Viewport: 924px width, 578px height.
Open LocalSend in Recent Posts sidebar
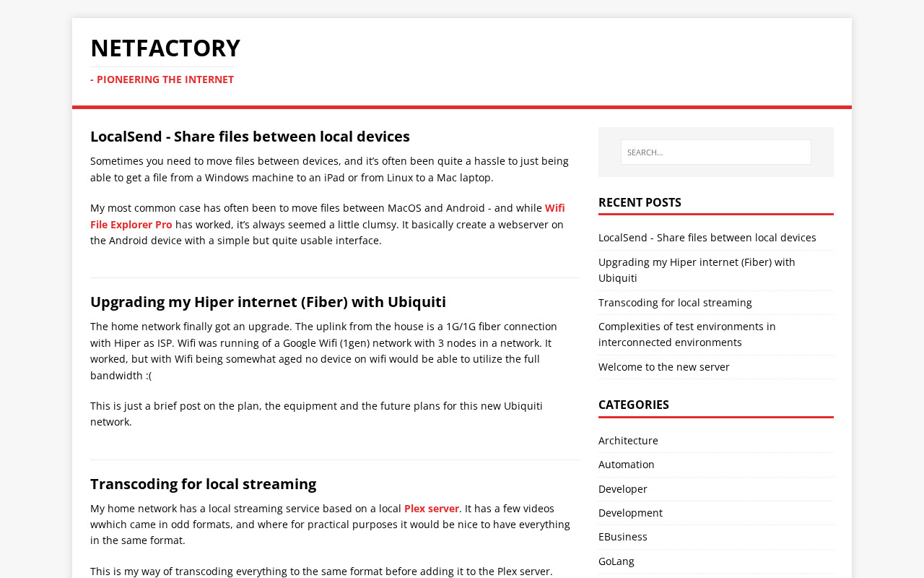click(707, 238)
